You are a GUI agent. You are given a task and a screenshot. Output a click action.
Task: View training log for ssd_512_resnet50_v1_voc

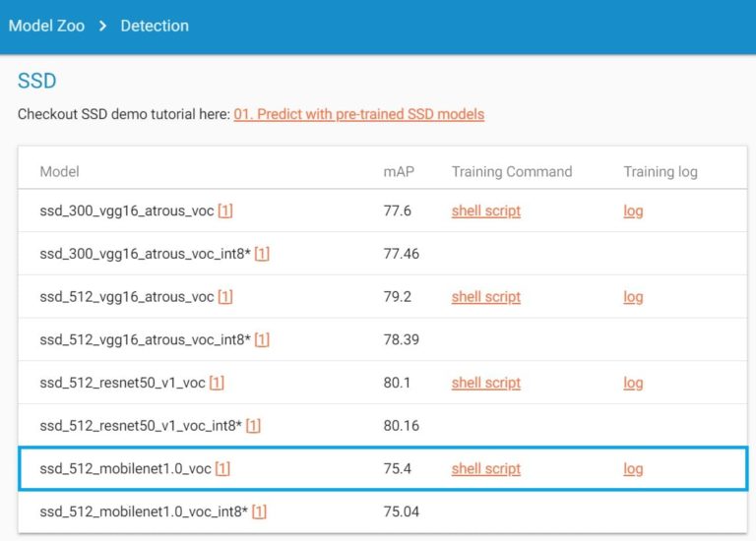(633, 383)
